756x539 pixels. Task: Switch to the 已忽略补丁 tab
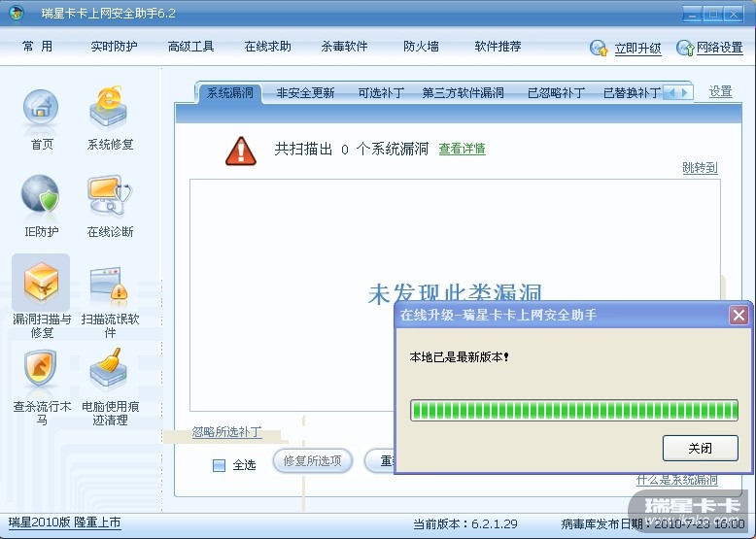tap(556, 93)
